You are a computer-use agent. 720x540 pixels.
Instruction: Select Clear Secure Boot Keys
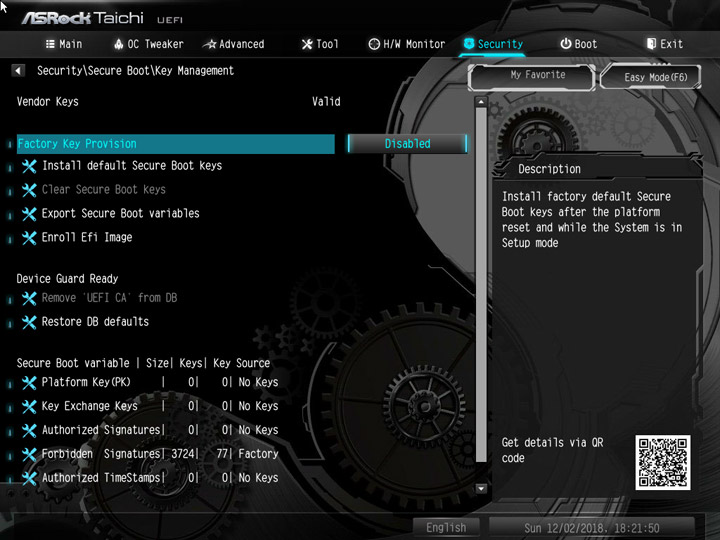pos(104,190)
